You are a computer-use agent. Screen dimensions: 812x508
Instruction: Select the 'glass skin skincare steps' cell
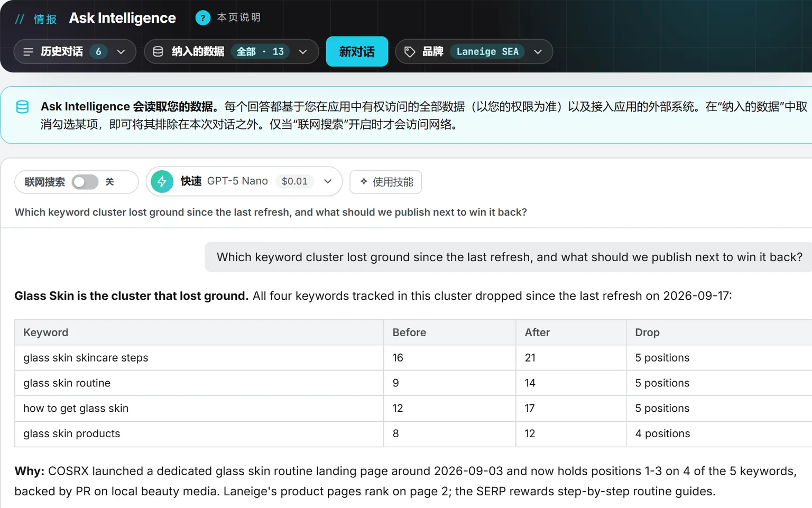point(199,358)
